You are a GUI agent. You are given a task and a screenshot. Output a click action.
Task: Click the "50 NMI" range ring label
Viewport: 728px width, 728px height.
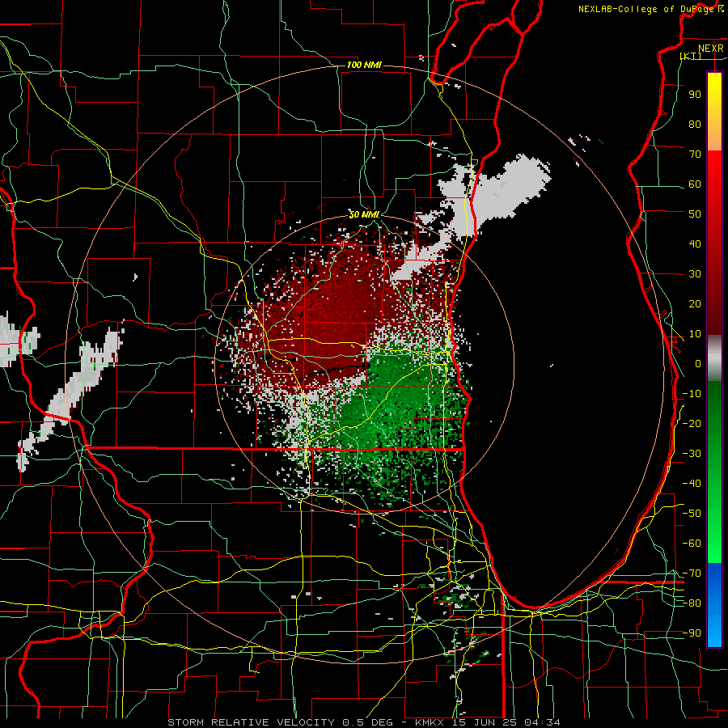coord(365,214)
